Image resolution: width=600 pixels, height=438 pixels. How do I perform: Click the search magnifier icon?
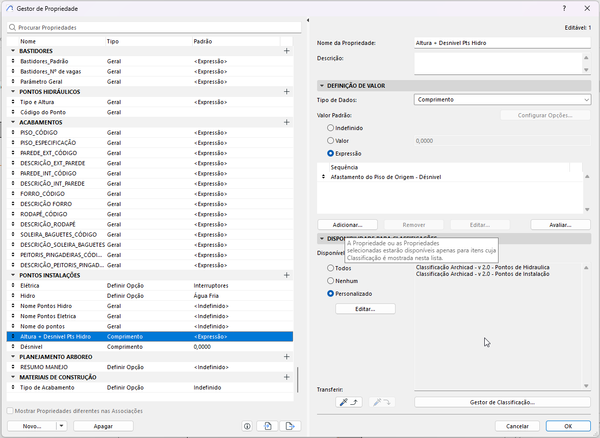(x=12, y=28)
